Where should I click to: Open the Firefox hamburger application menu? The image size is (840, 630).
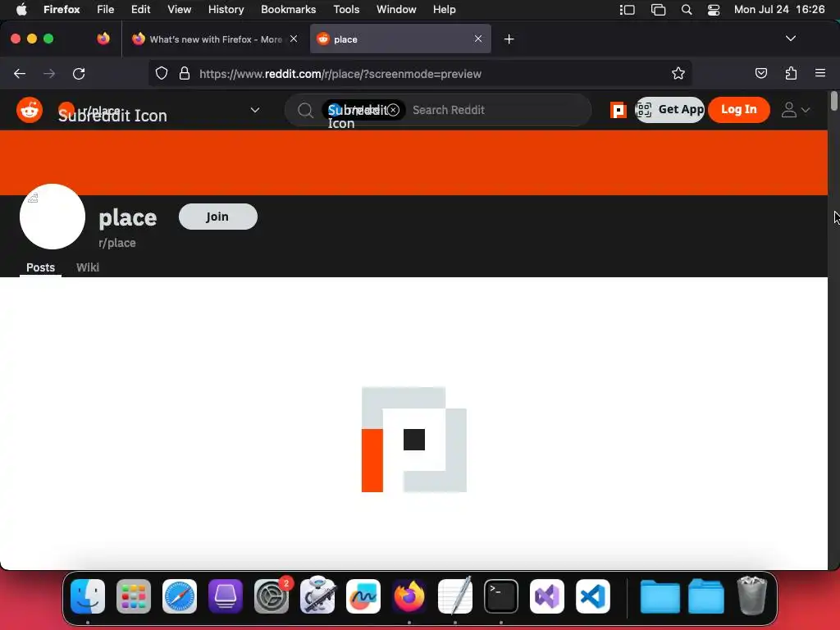tap(820, 73)
